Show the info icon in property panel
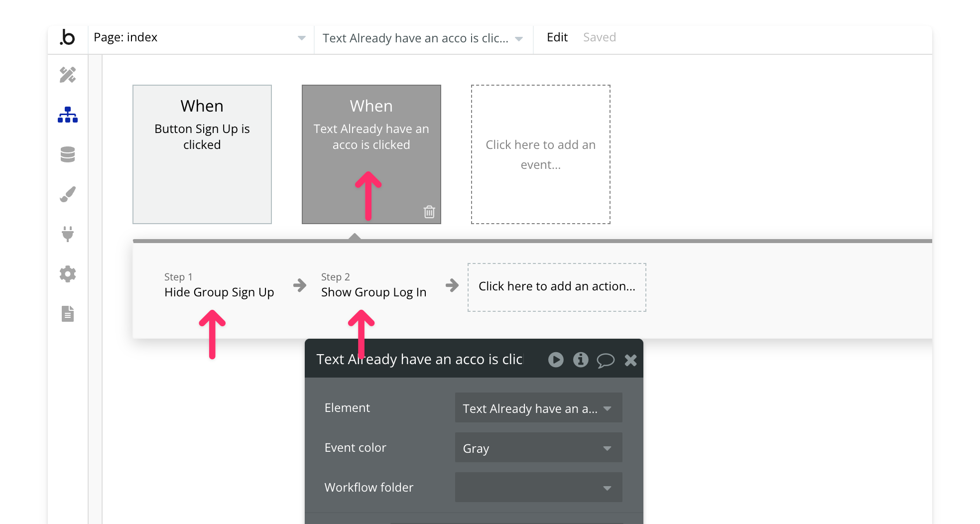The image size is (980, 524). click(581, 360)
